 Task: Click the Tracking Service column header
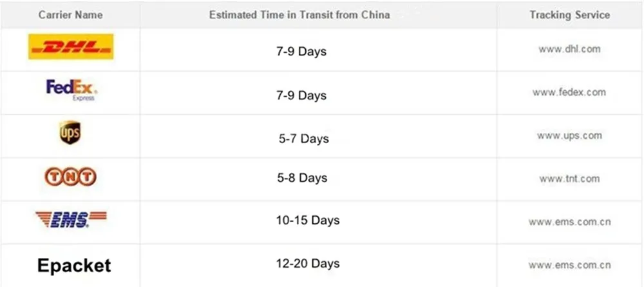click(569, 15)
